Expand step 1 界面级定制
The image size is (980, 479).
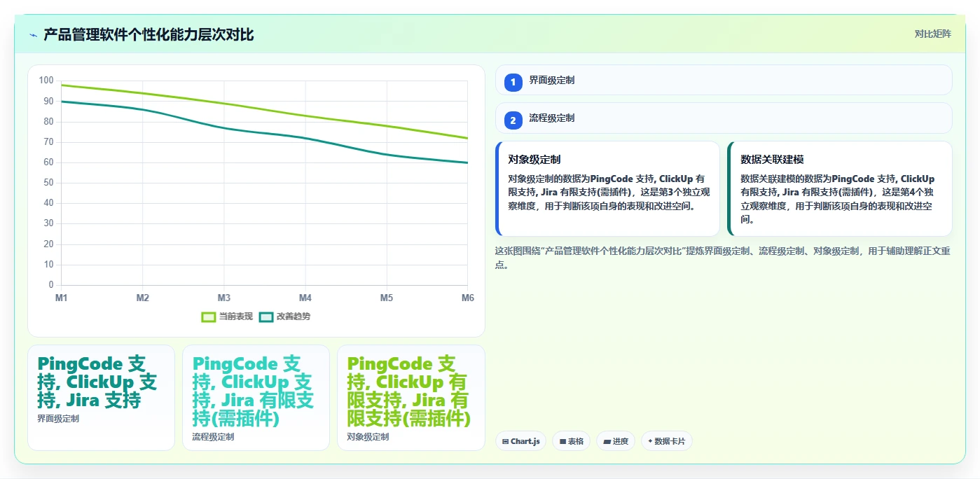(724, 81)
